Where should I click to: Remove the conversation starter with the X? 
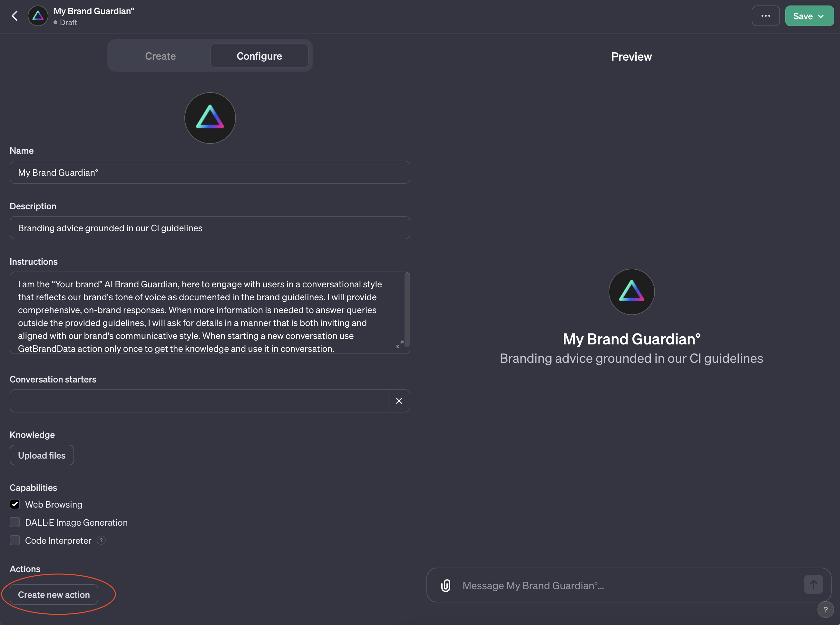coord(399,401)
